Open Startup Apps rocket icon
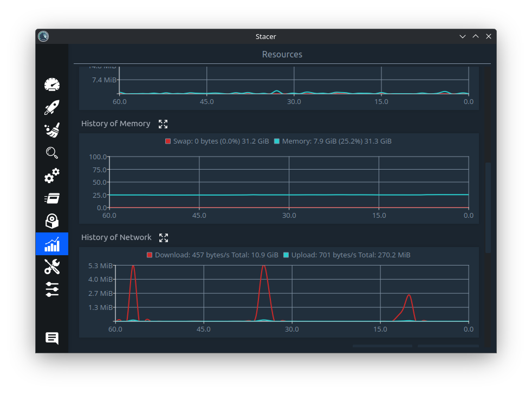The width and height of the screenshot is (532, 395). click(x=52, y=107)
